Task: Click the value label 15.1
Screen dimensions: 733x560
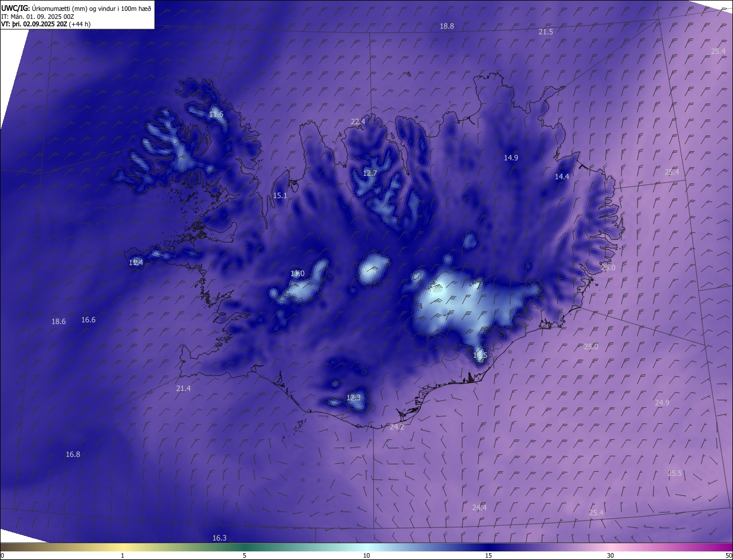Action: [x=280, y=196]
